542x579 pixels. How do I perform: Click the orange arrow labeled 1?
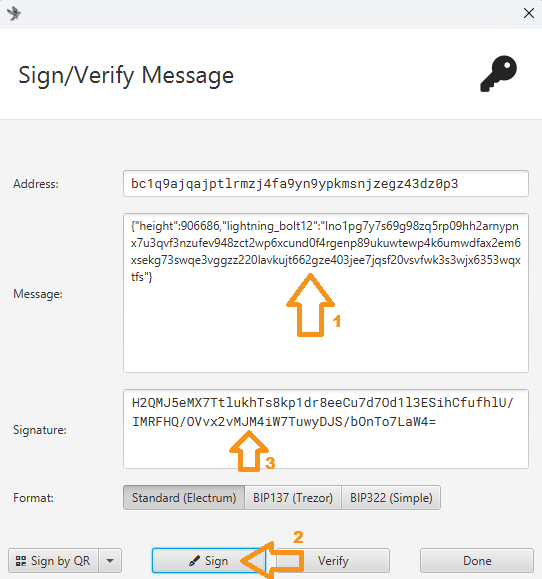tap(311, 305)
